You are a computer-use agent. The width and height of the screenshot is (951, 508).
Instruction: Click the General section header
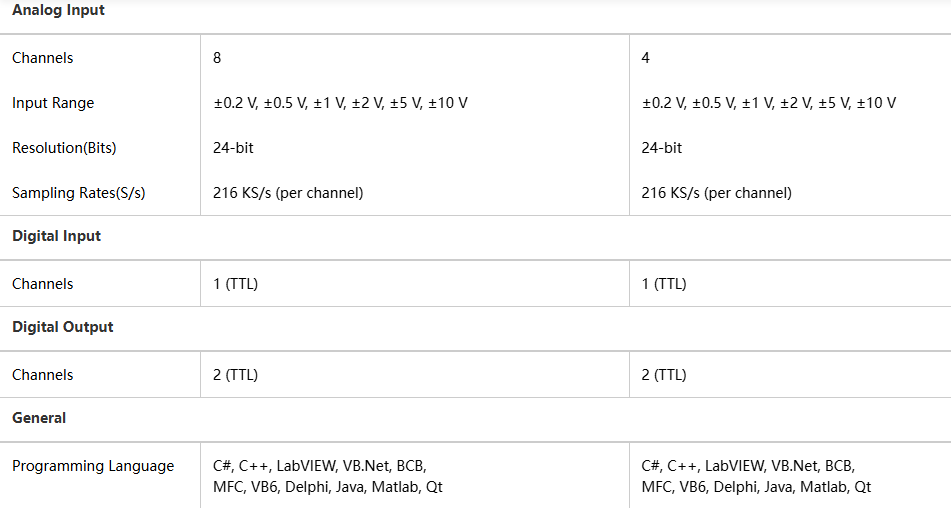point(39,418)
